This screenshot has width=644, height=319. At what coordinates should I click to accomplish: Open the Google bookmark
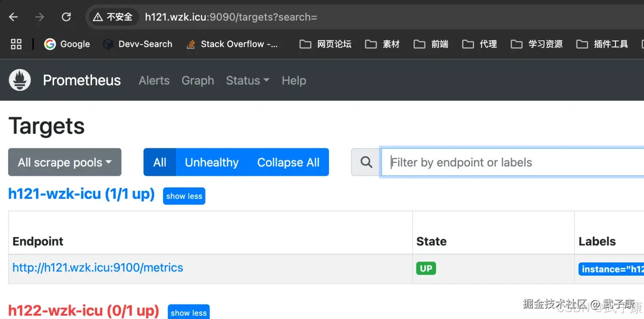tap(67, 44)
